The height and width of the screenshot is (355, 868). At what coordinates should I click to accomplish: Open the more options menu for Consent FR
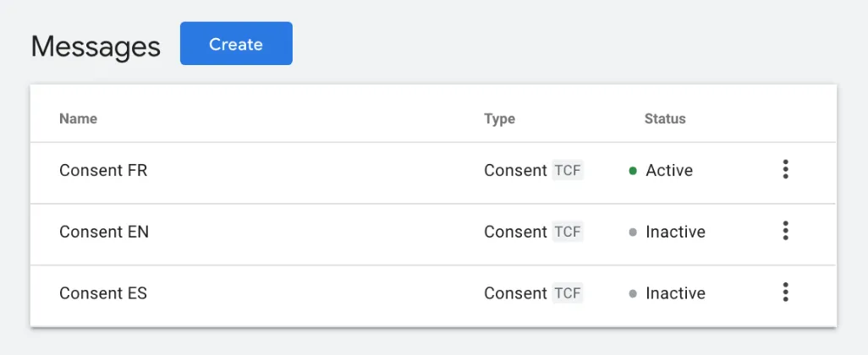click(x=785, y=170)
